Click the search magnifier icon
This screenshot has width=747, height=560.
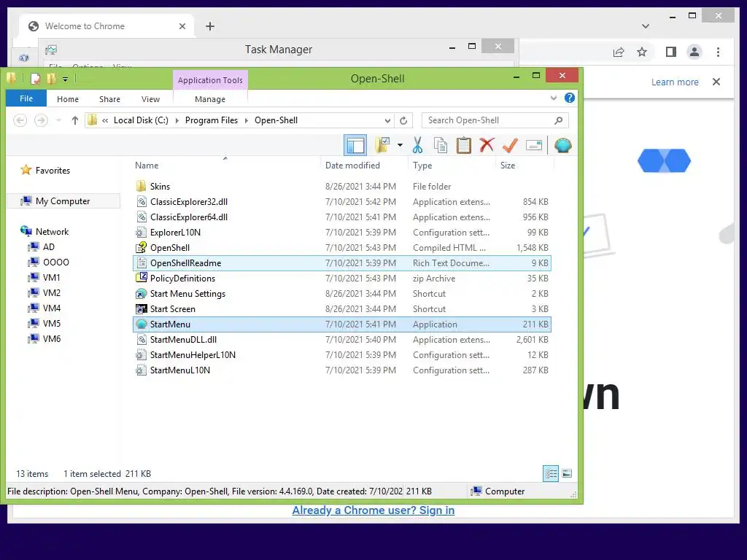558,120
